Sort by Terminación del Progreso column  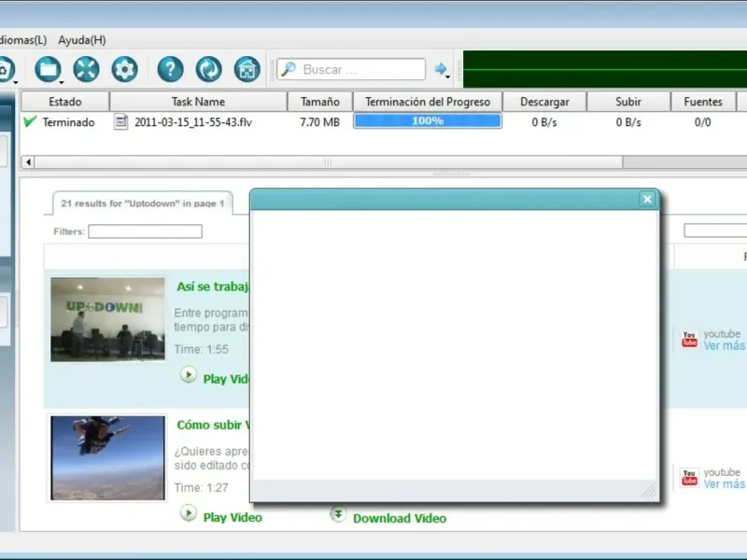pos(428,102)
